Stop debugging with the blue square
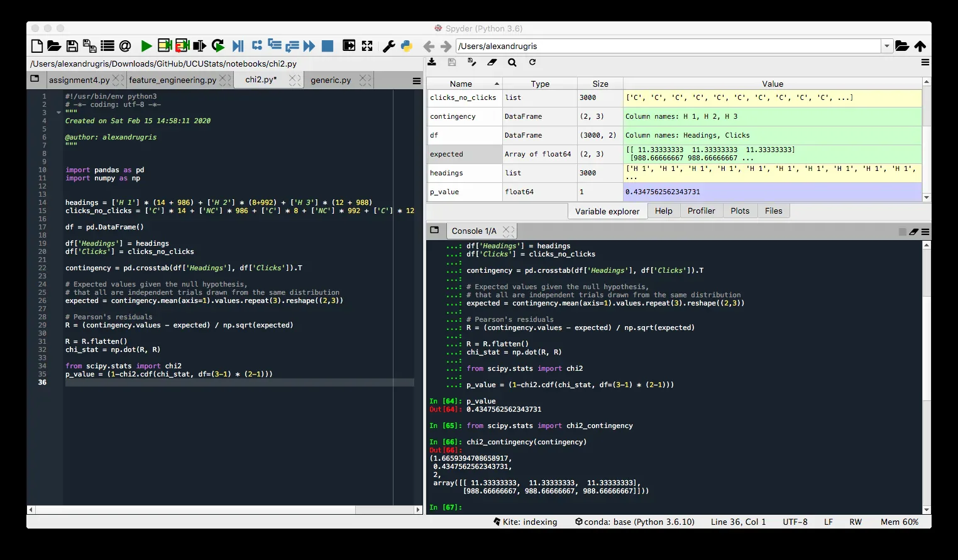This screenshot has height=560, width=958. (328, 46)
